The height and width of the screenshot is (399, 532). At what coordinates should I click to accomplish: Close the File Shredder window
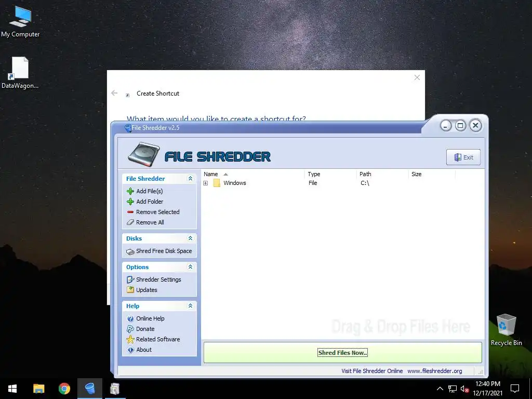click(x=475, y=126)
